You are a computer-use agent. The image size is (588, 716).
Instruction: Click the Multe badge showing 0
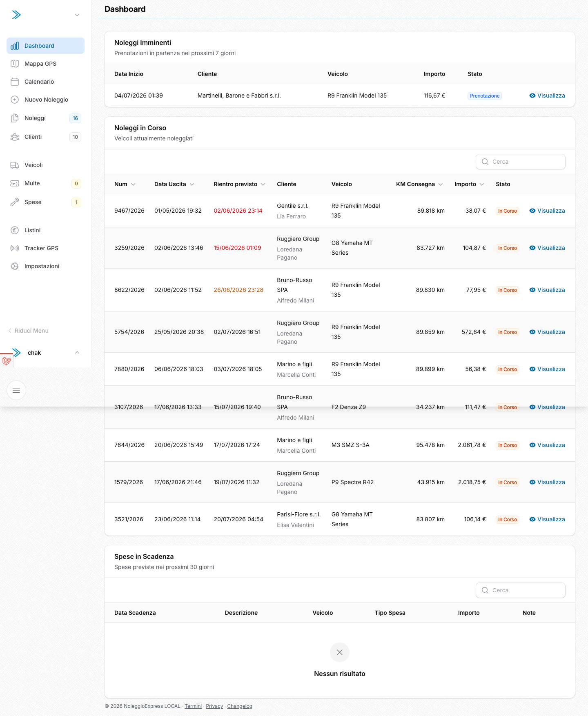(x=76, y=184)
